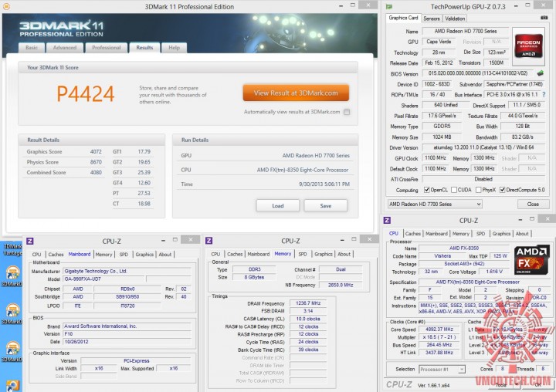Click the PT result 27.53
The height and width of the screenshot is (392, 556).
point(144,194)
